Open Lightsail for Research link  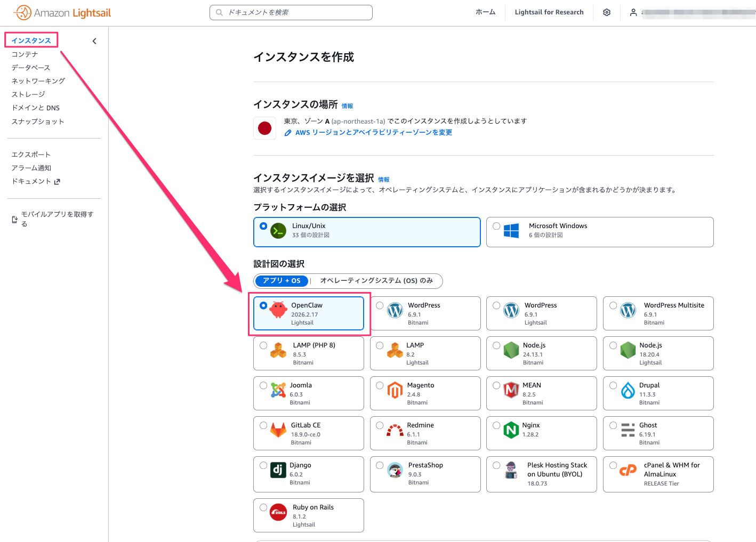[x=549, y=12]
